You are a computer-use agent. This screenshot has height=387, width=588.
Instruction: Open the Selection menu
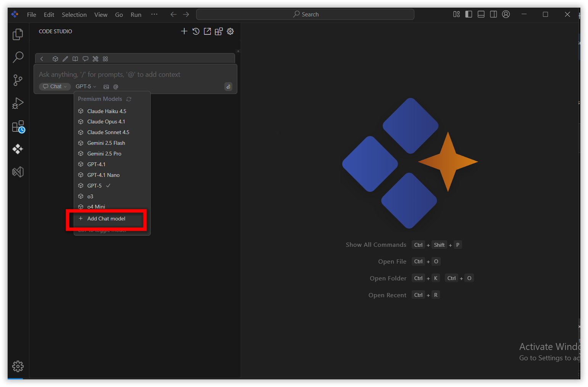click(74, 15)
